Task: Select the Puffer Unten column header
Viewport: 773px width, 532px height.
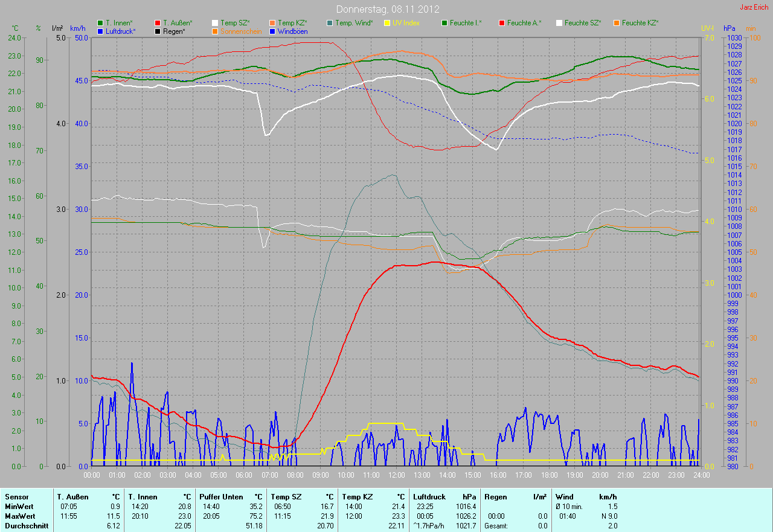Action: [222, 496]
